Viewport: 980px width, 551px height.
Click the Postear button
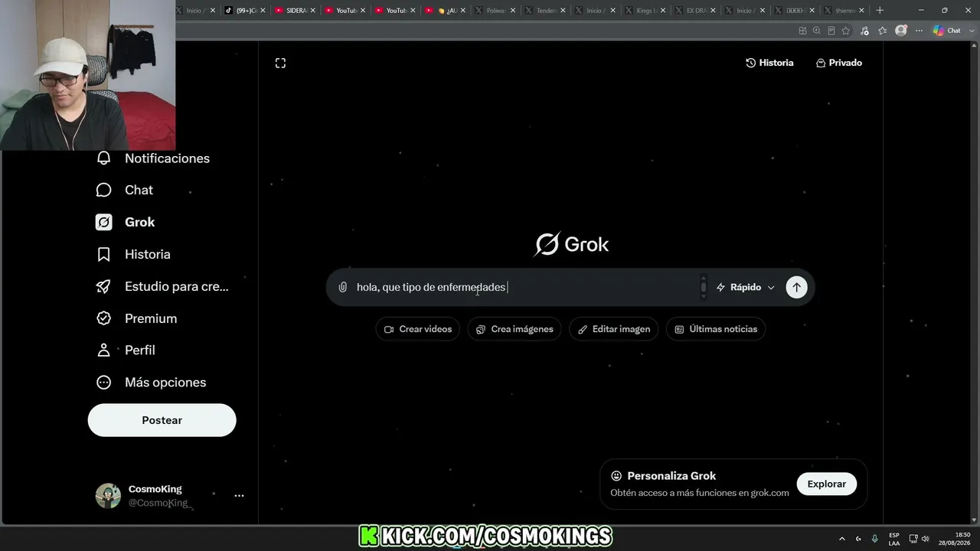click(162, 420)
